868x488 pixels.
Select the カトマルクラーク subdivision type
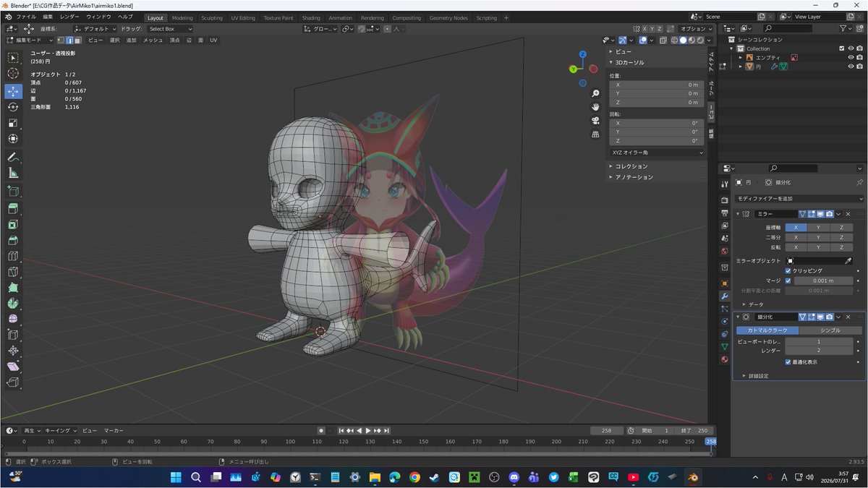tap(767, 330)
